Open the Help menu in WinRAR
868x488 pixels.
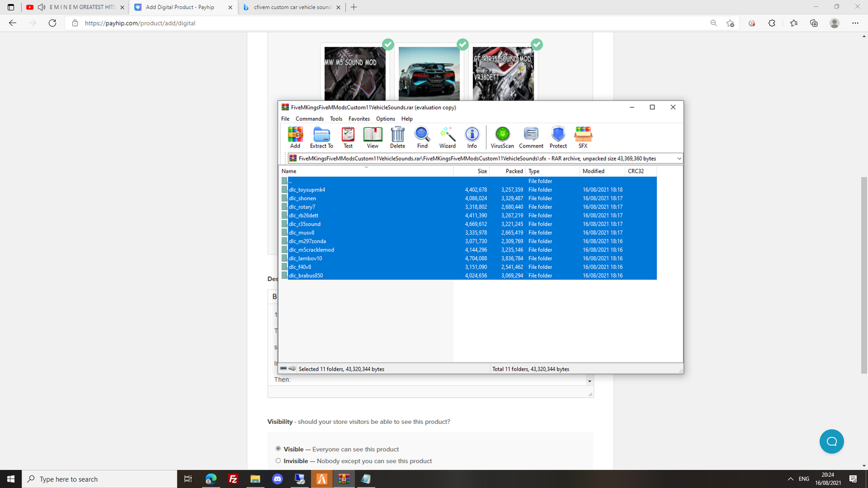coord(407,119)
